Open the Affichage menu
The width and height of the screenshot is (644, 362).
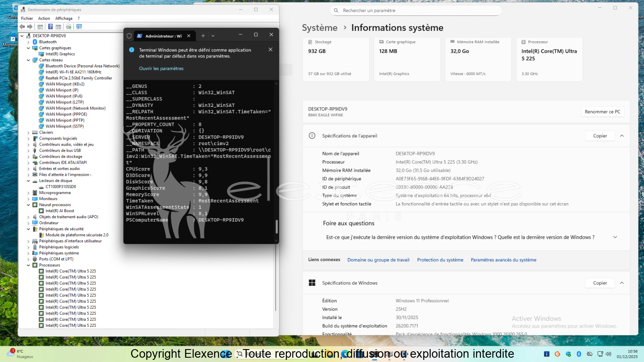pos(64,18)
